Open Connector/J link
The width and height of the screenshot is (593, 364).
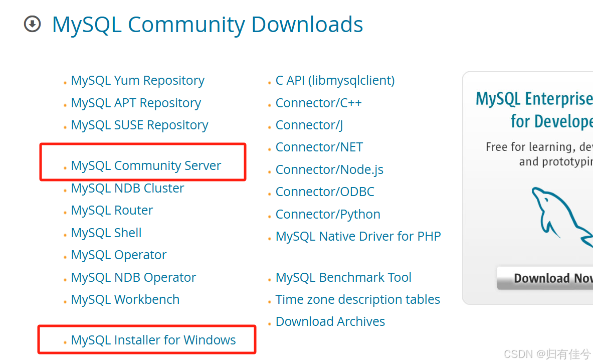tap(309, 125)
